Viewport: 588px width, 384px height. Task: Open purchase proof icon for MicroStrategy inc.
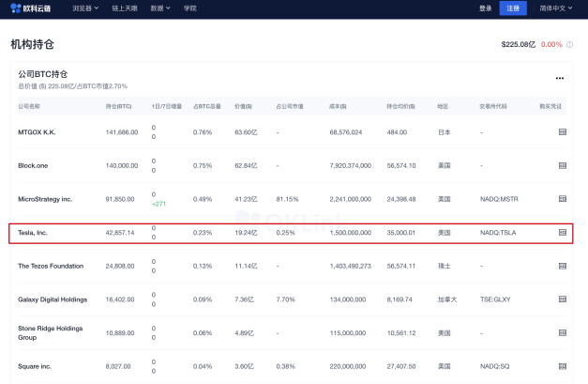coord(562,198)
